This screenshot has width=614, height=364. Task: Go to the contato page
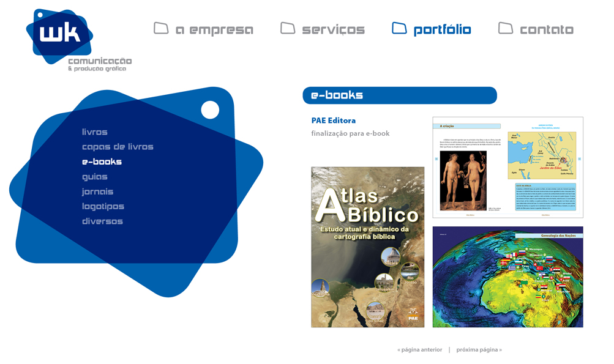point(547,30)
